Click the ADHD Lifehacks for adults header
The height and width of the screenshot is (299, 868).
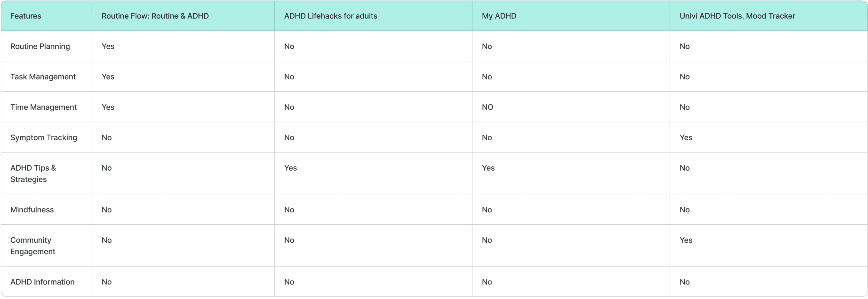click(331, 16)
